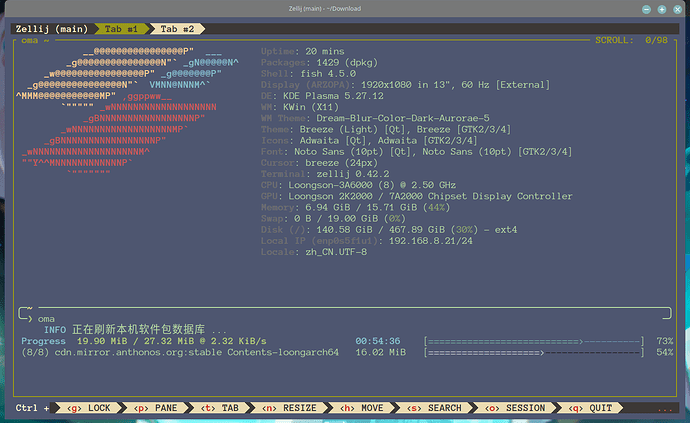Close the Zellij terminal window
Screen dimensions: 690x423
pyautogui.click(x=678, y=9)
